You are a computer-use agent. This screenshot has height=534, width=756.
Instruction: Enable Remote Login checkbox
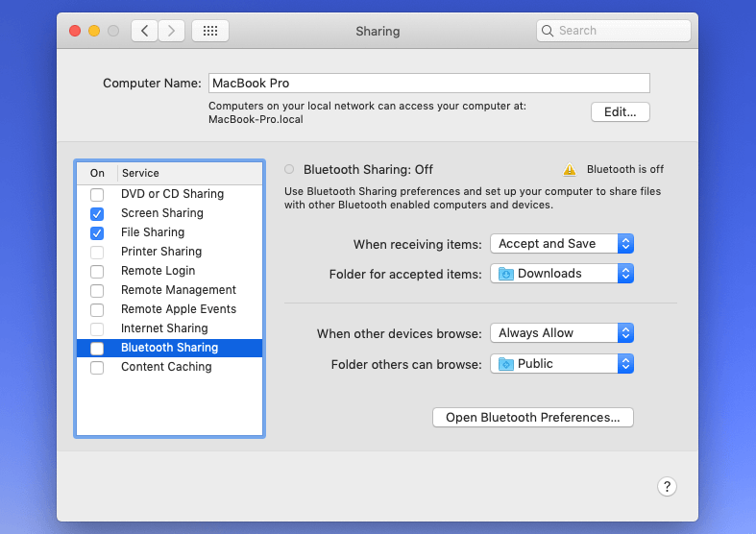pyautogui.click(x=97, y=272)
